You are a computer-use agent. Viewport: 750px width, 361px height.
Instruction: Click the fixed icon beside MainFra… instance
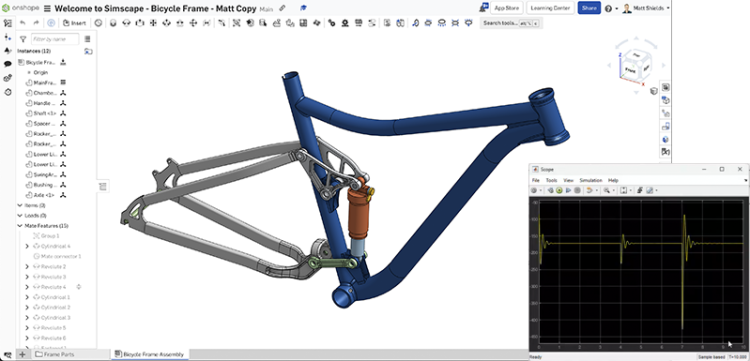[x=63, y=82]
